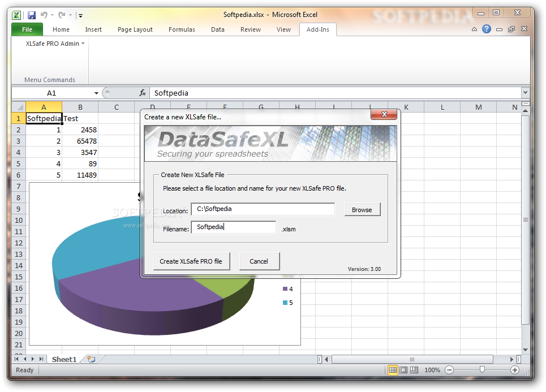Image resolution: width=546 pixels, height=392 pixels.
Task: Open the Name Box dropdown
Action: pos(96,93)
